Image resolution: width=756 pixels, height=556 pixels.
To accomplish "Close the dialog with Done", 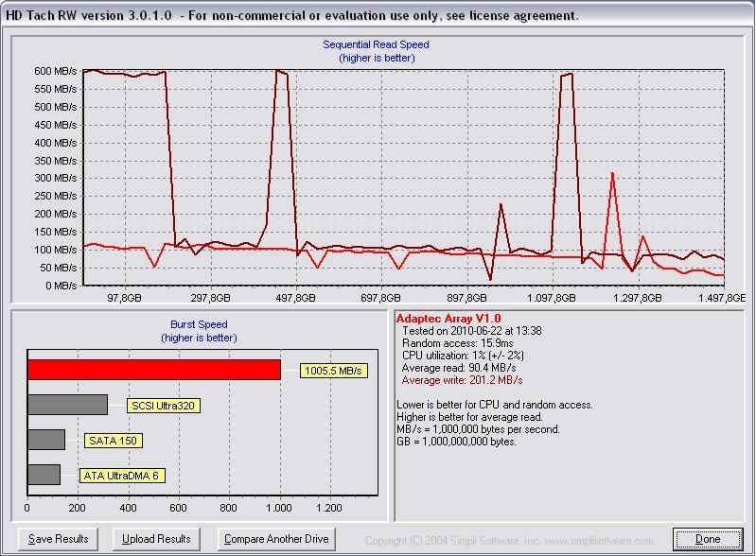I will click(708, 539).
